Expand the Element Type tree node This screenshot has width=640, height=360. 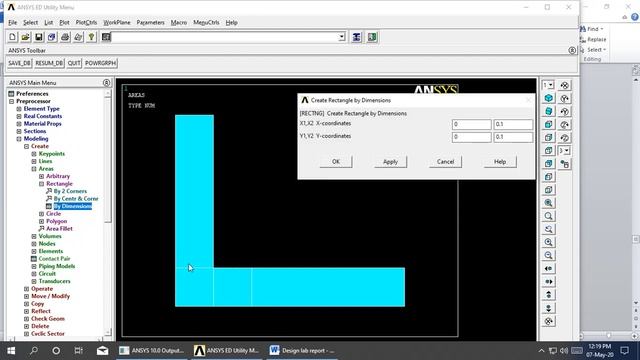19,109
